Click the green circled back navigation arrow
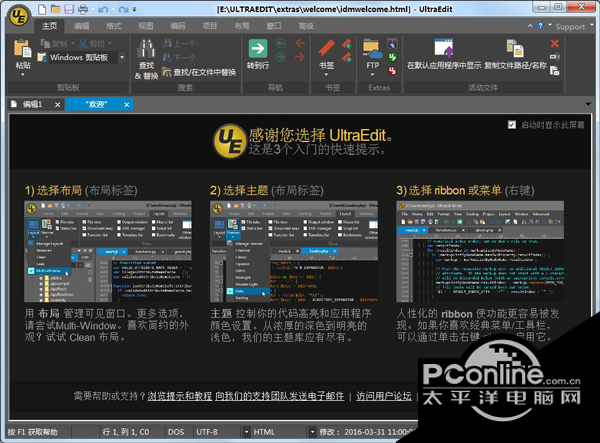The width and height of the screenshot is (600, 443). pyautogui.click(x=281, y=44)
